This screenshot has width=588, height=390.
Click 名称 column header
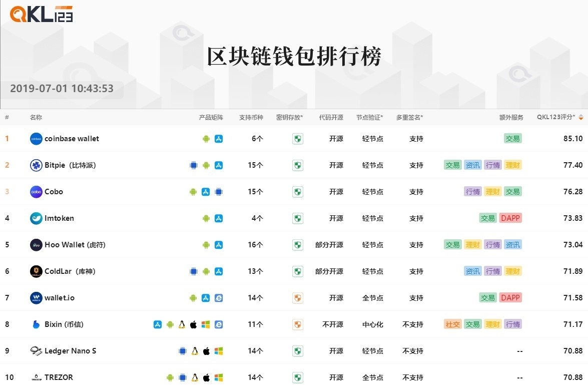pos(36,117)
